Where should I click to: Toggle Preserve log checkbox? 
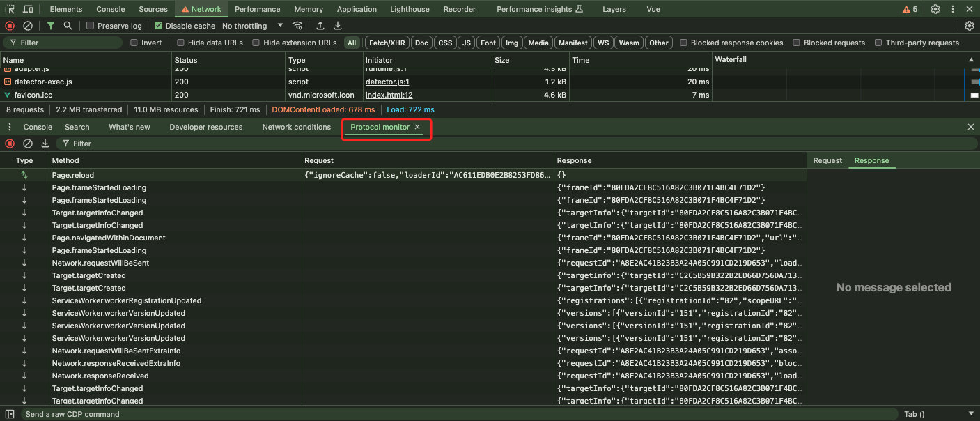[x=91, y=26]
